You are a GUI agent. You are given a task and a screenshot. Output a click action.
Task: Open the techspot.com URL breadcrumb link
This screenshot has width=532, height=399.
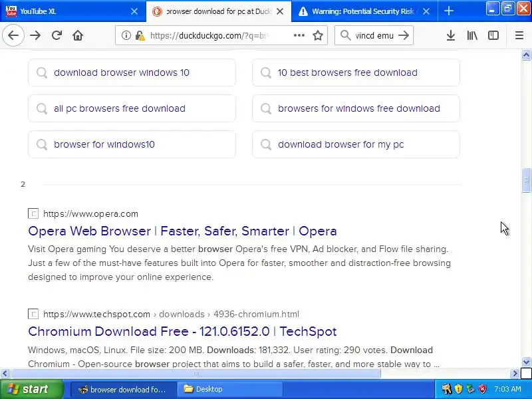[x=171, y=314]
